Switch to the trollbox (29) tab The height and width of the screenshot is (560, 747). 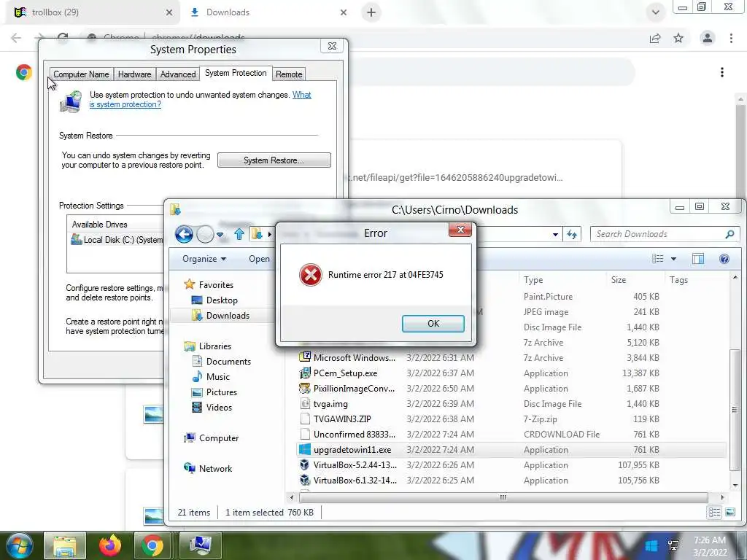point(93,12)
